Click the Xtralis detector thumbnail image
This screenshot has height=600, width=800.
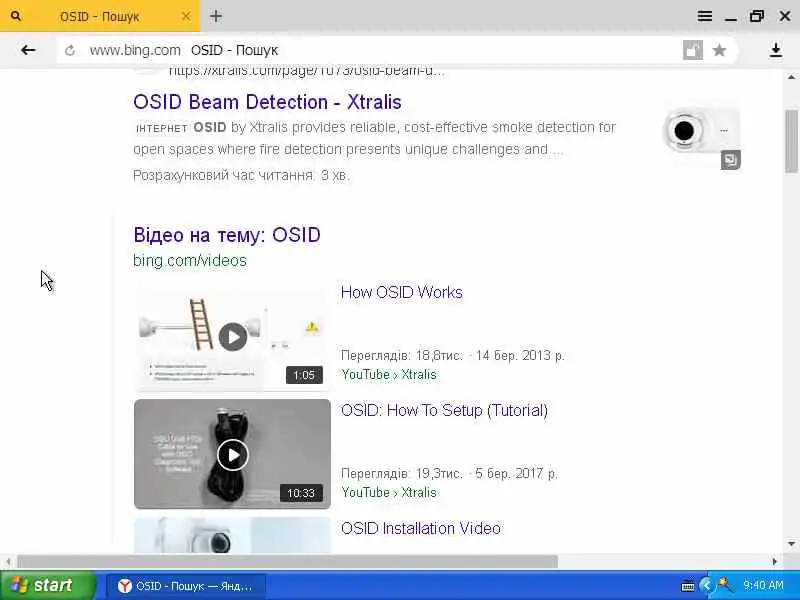tap(701, 132)
